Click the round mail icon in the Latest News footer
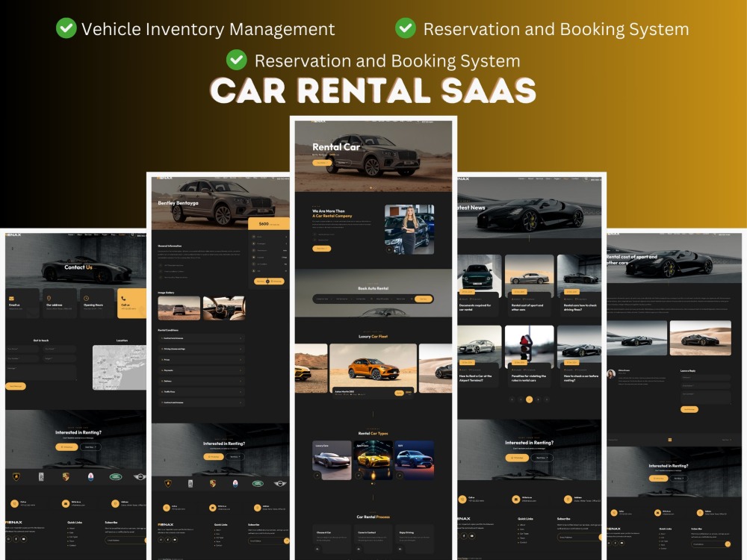This screenshot has height=560, width=747. [x=515, y=499]
